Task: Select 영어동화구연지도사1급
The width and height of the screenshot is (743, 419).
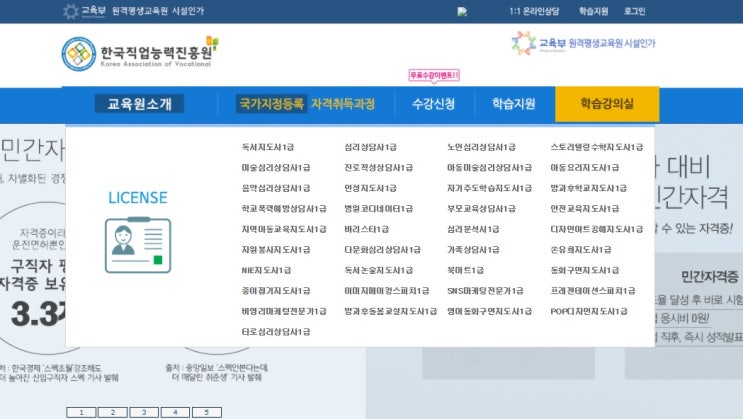Action: 489,311
